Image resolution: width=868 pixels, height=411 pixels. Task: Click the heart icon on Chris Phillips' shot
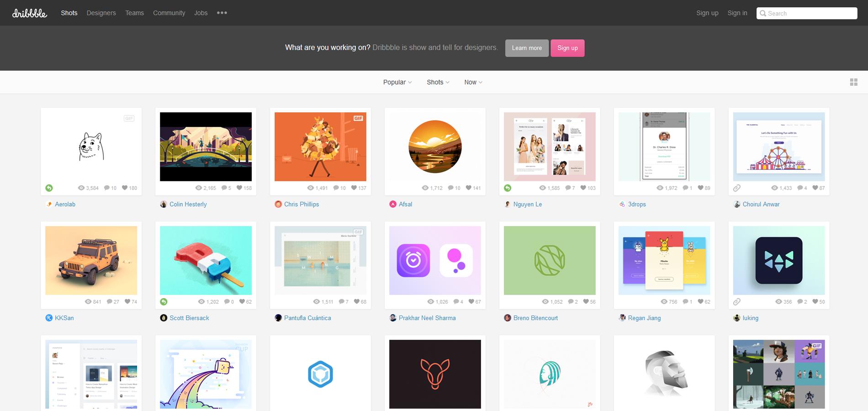tap(354, 188)
